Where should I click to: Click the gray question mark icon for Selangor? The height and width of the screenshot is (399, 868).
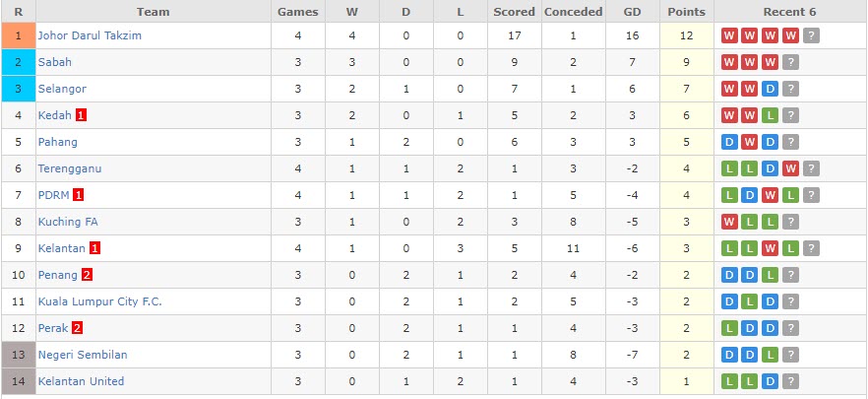790,89
